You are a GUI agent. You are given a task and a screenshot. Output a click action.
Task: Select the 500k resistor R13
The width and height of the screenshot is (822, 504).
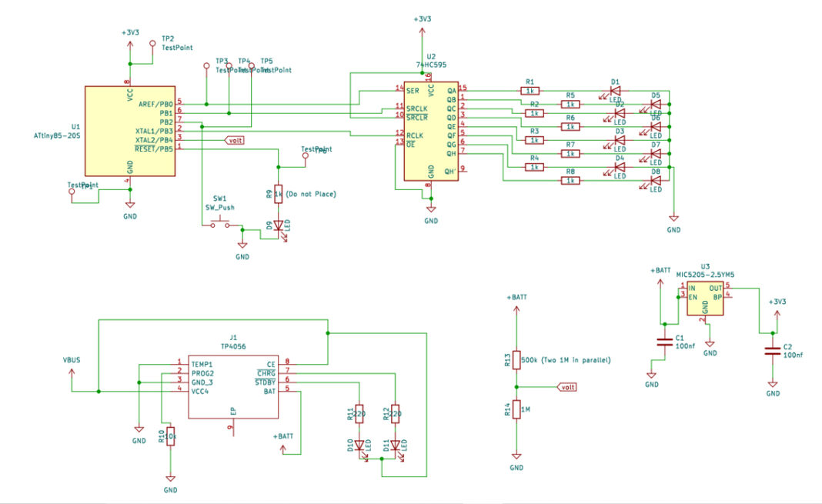517,361
